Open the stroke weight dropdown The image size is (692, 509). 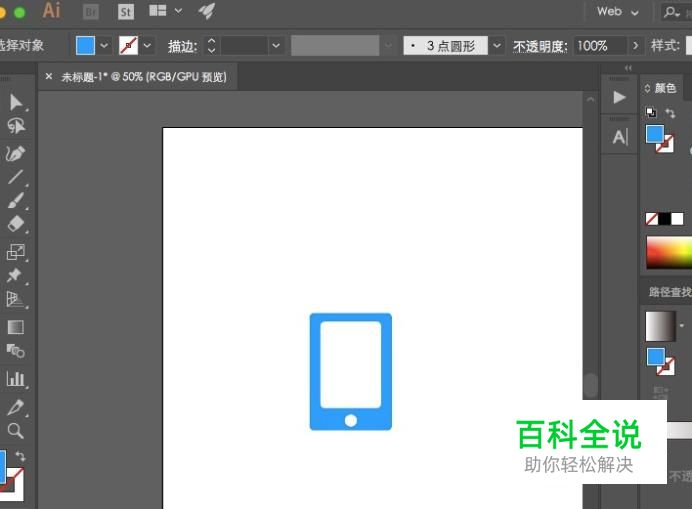click(x=276, y=45)
